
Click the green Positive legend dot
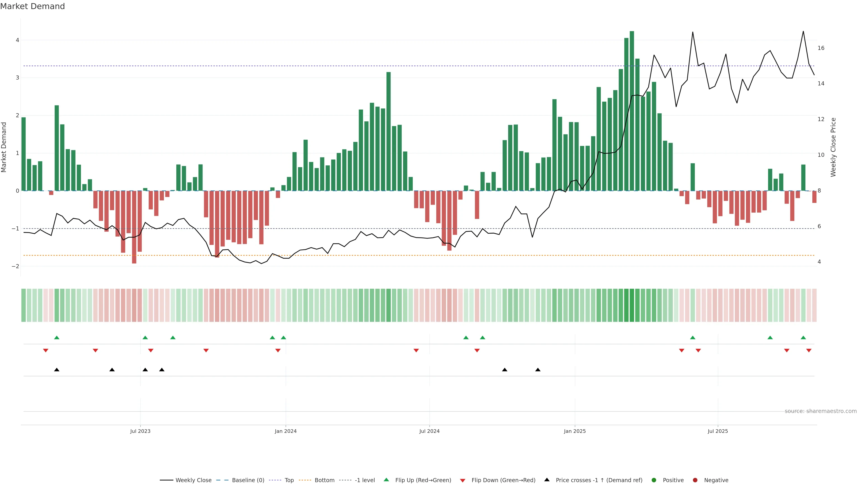[654, 480]
